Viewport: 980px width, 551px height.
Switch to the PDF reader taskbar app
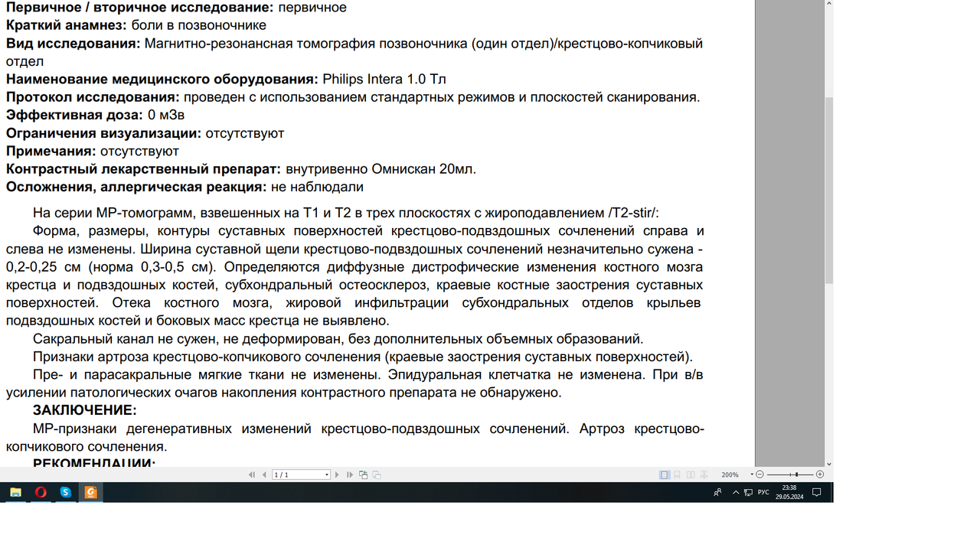click(x=91, y=492)
